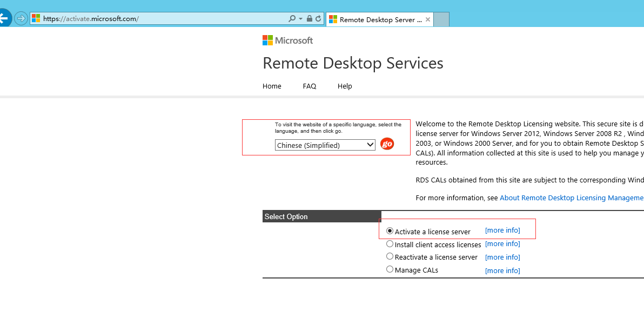Go to the FAQ page
This screenshot has width=644, height=326.
[309, 86]
